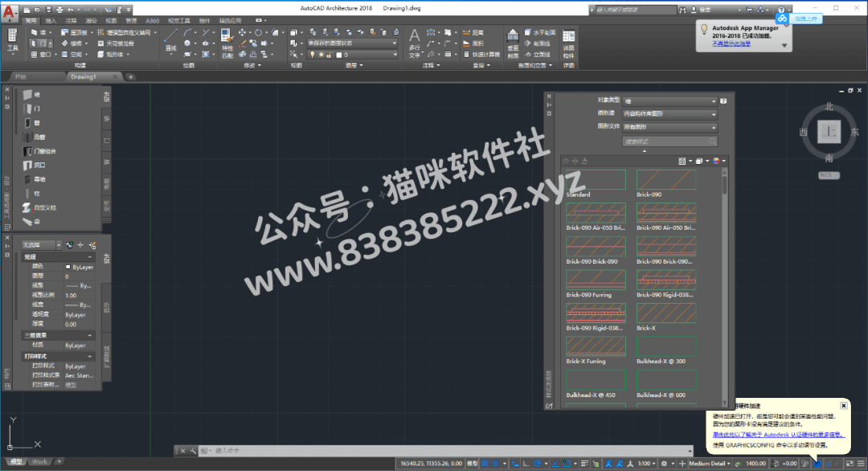Image resolution: width=868 pixels, height=471 pixels.
Task: Click the New file icon in quick access toolbar
Action: coord(26,10)
